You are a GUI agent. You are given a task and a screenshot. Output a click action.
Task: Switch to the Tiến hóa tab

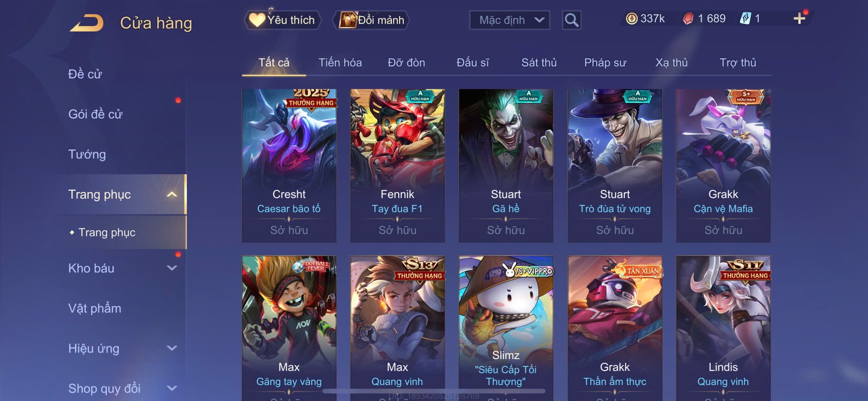pos(340,63)
